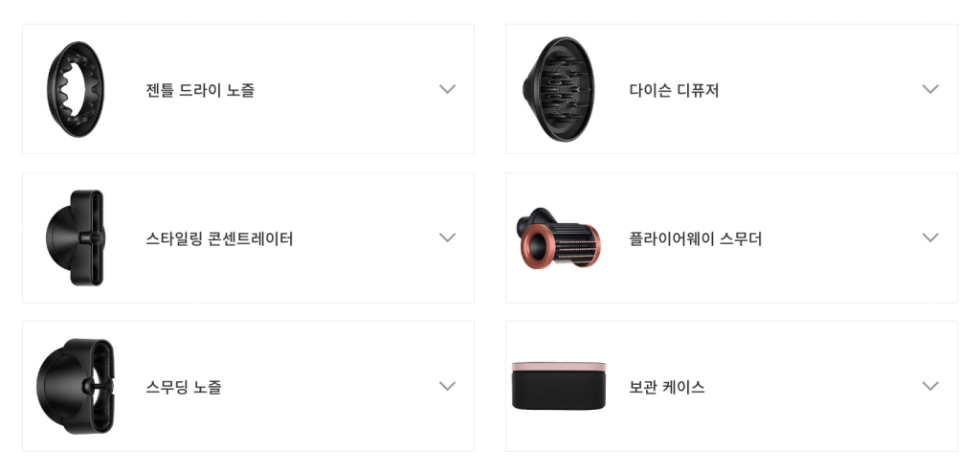This screenshot has width=980, height=474.
Task: Select the 다이슨 디퓨저 label text
Action: coord(674,90)
